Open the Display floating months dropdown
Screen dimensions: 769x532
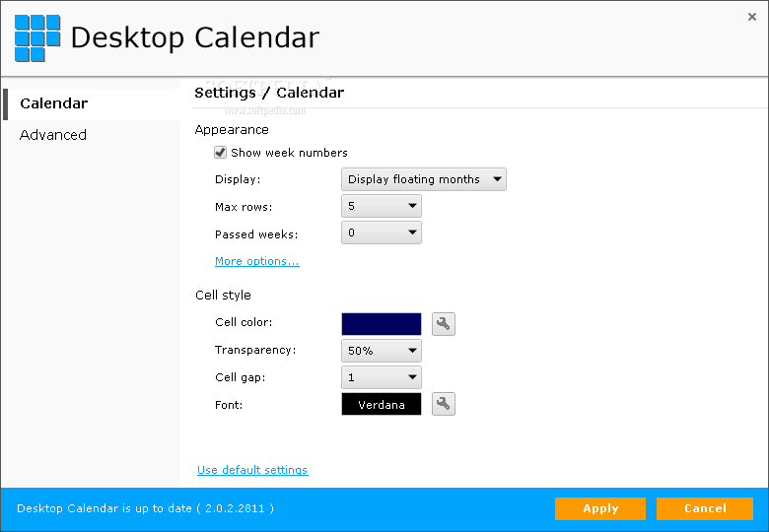(x=424, y=179)
